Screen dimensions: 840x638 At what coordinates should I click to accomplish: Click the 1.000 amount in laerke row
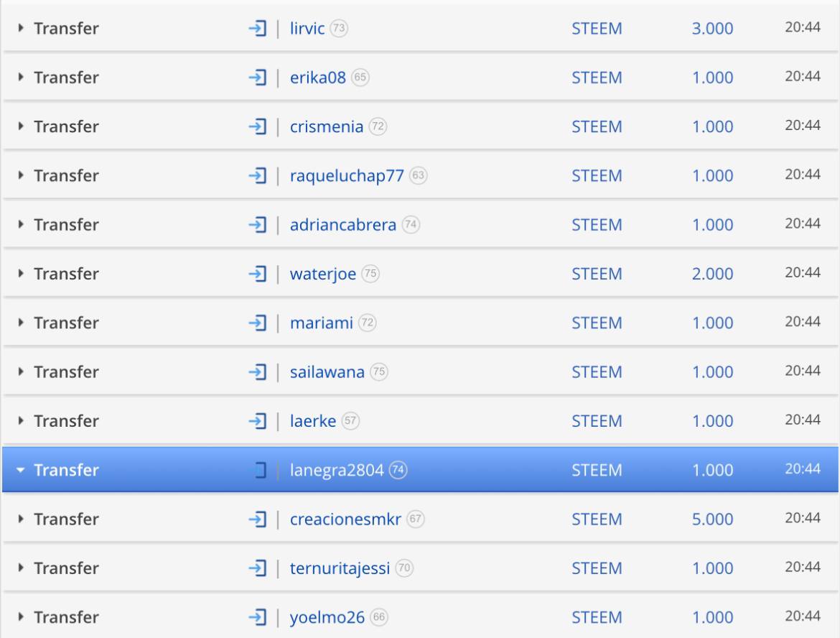712,422
